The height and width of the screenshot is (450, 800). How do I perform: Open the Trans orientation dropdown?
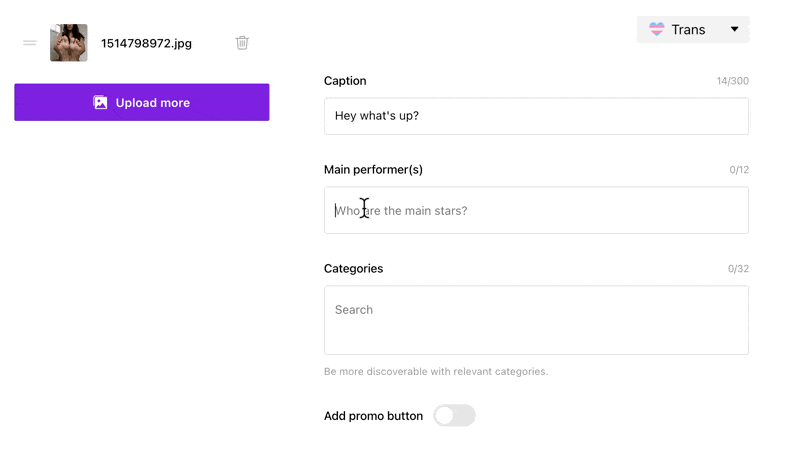[x=693, y=30]
